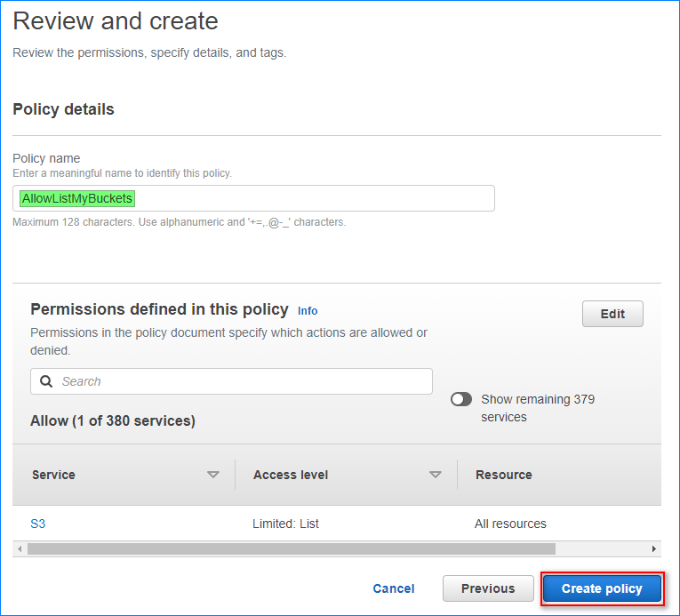Open the Service column sort arrow
Screen dimensions: 680x616
coord(212,475)
